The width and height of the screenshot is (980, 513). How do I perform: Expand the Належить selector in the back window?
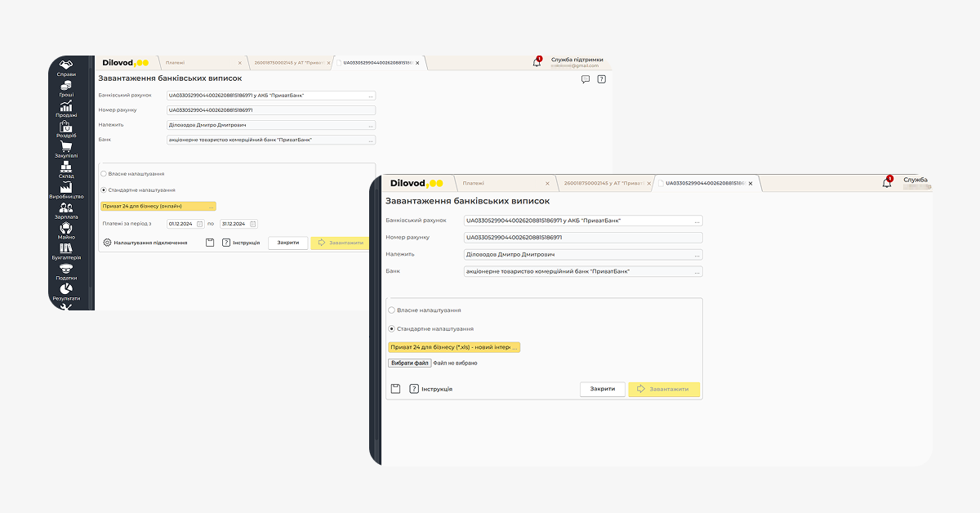point(371,125)
